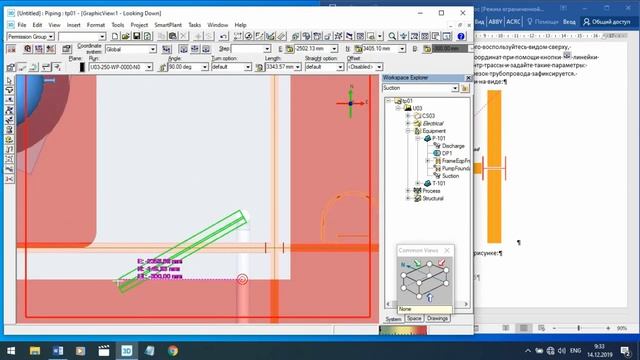The height and width of the screenshot is (360, 640).
Task: Open Chrome from Windows taskbar
Action: coord(173,351)
